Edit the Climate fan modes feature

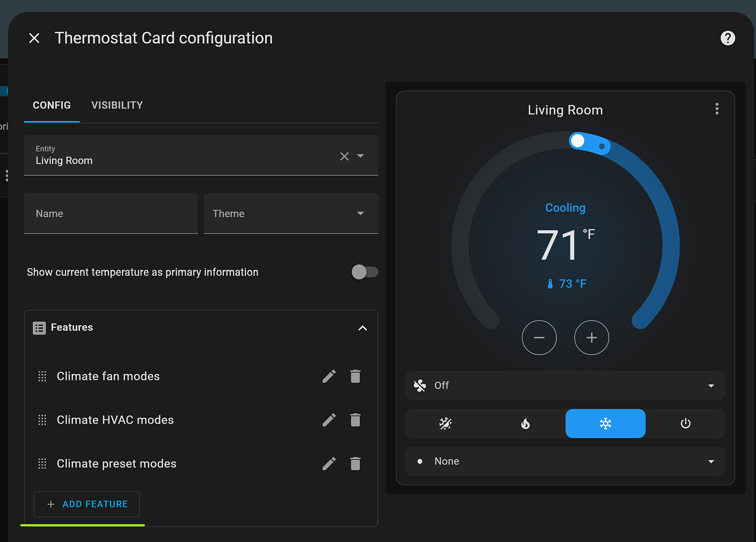(329, 376)
